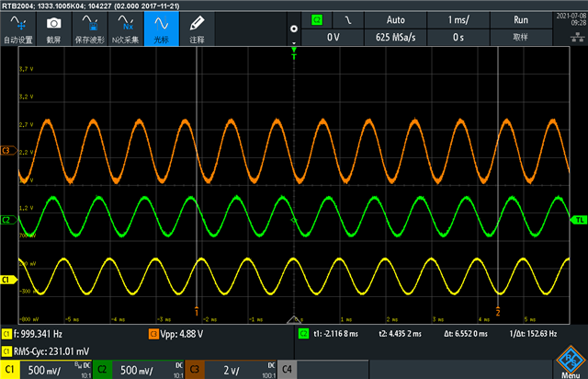
Task: Click the orange cursor 2 marker
Action: point(498,310)
